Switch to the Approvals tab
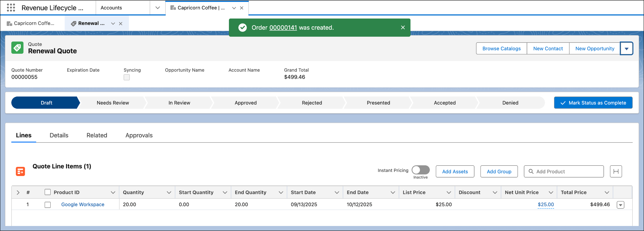This screenshot has width=644, height=231. 139,135
